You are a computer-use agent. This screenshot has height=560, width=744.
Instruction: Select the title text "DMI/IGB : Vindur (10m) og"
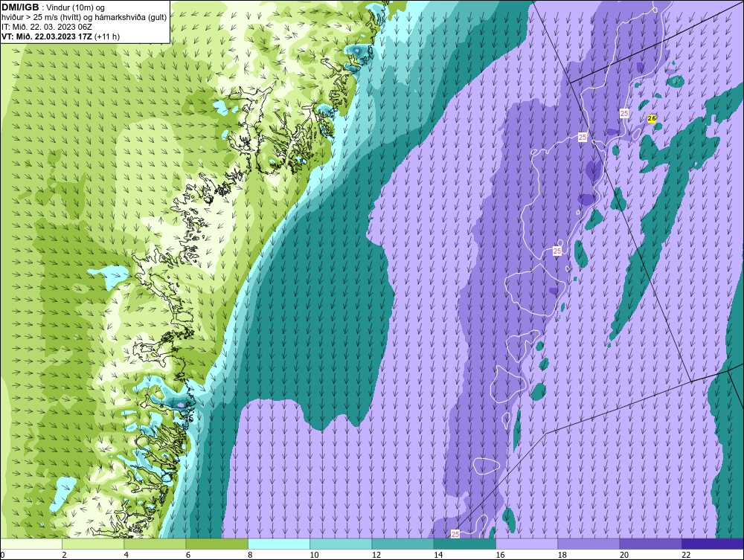point(53,7)
